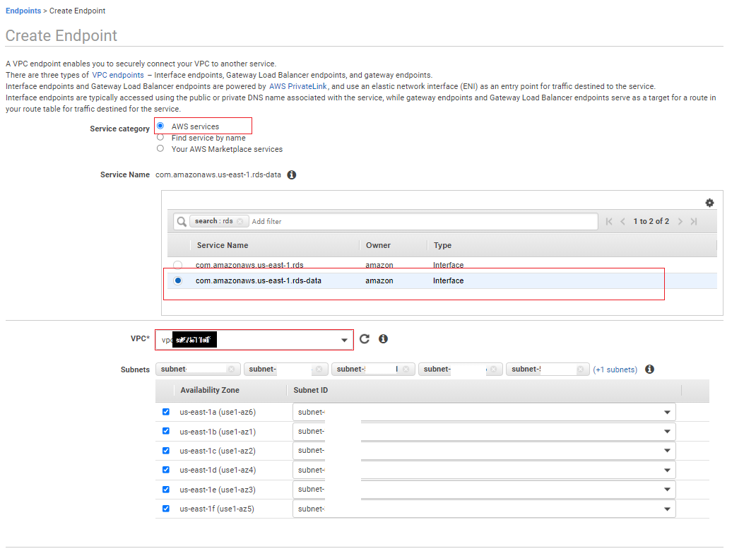756x556 pixels.
Task: Open subnet dropdown for us-east-1e
Action: [x=484, y=490]
